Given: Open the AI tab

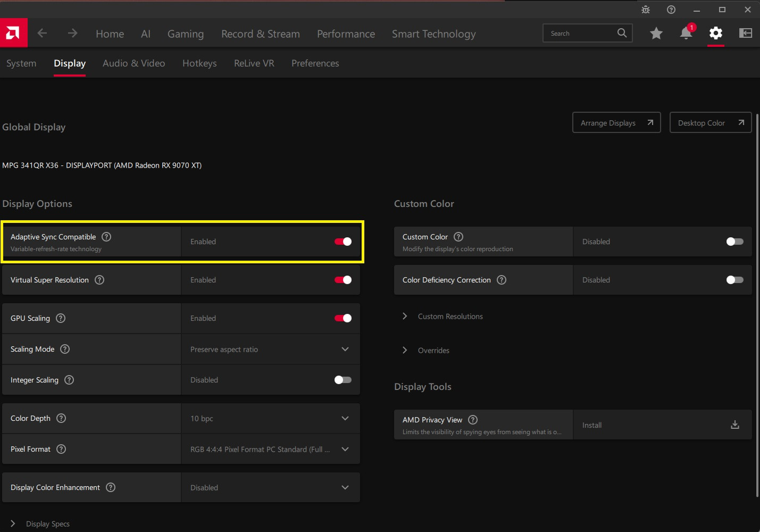Looking at the screenshot, I should (146, 34).
